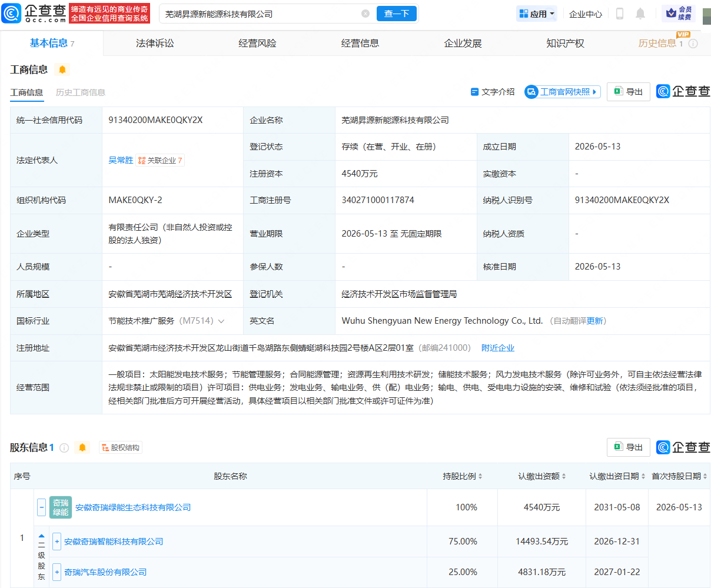Open 企业中心 link
The image size is (711, 588).
click(x=586, y=14)
